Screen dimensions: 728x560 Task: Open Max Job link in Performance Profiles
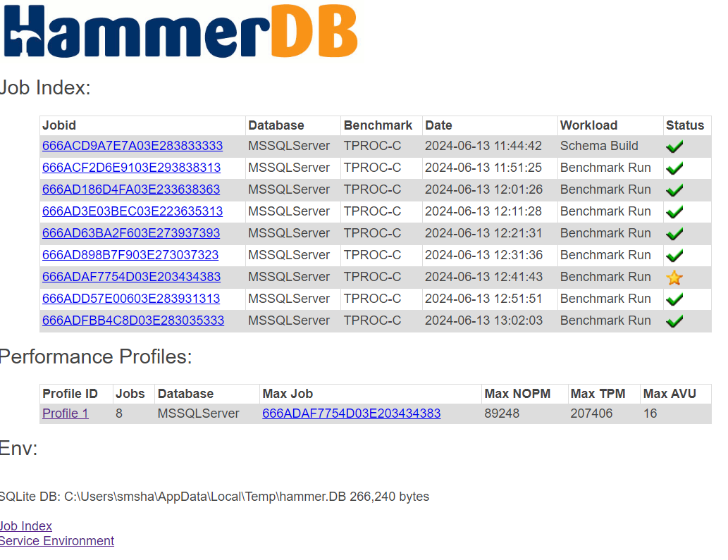352,413
